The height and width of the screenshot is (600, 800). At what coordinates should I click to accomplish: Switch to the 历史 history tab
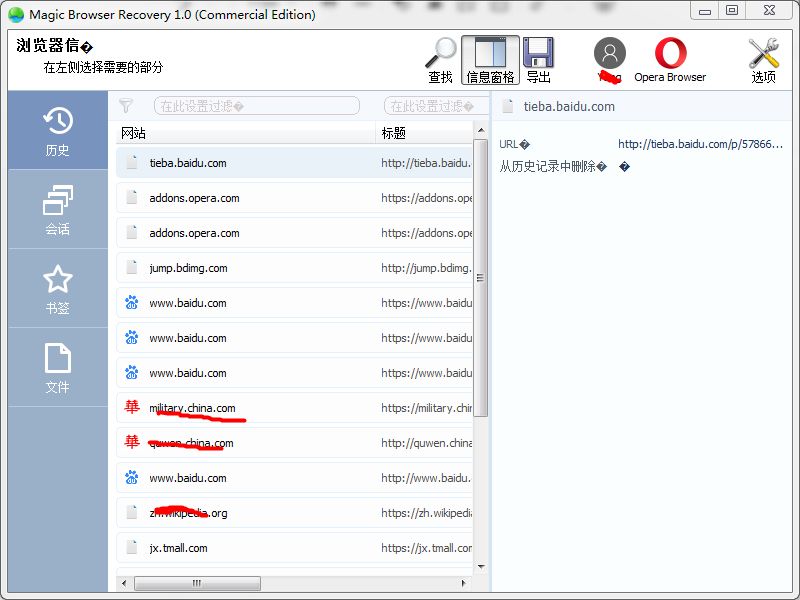[58, 131]
